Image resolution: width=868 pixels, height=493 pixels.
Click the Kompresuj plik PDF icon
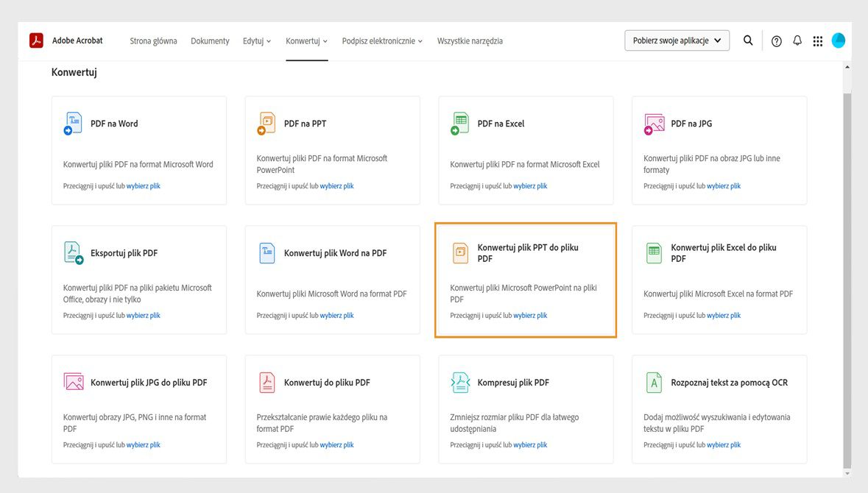(x=459, y=383)
